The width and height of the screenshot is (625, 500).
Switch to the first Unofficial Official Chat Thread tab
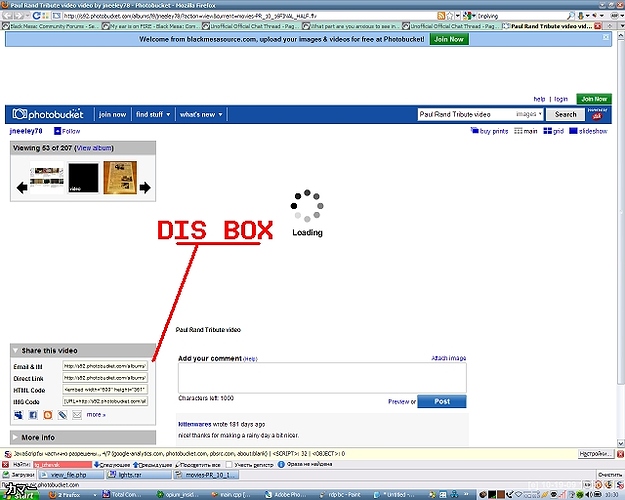click(251, 26)
